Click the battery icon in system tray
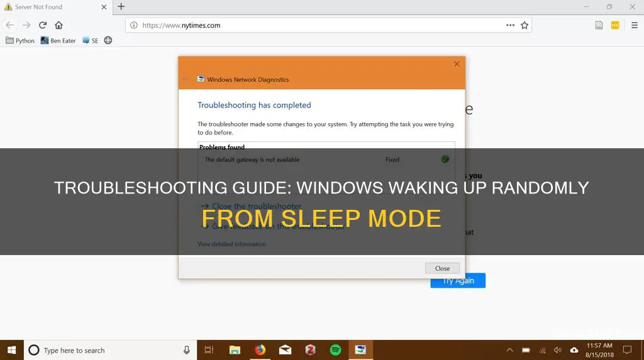 coord(526,350)
